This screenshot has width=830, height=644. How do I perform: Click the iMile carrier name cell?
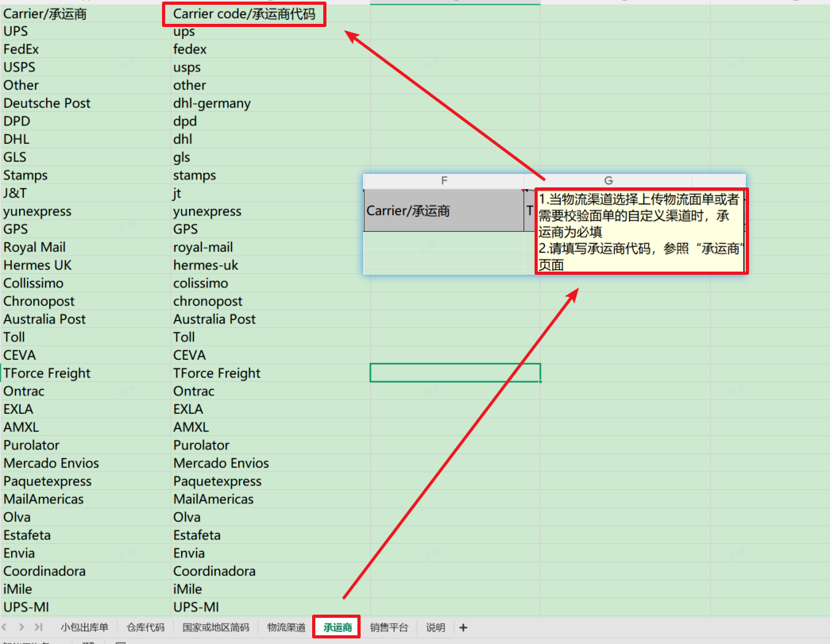(x=85, y=589)
